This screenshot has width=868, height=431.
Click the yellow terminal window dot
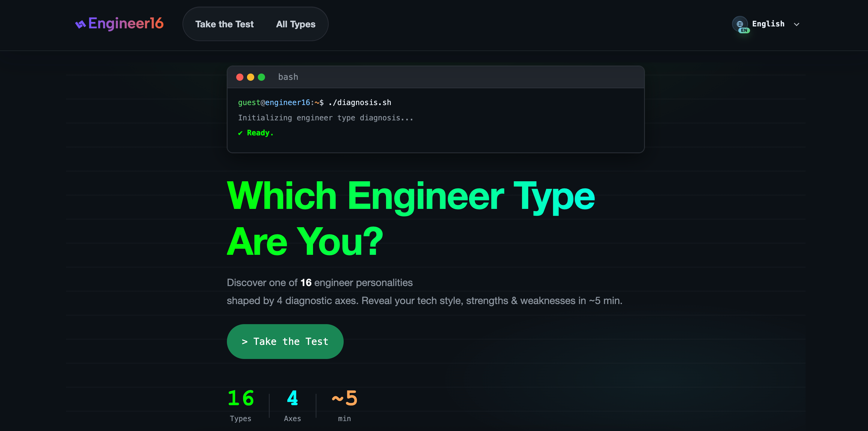point(251,77)
